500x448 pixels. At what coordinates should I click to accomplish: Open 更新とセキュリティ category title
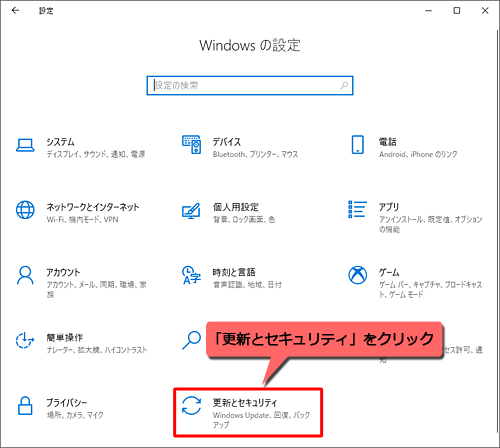245,403
